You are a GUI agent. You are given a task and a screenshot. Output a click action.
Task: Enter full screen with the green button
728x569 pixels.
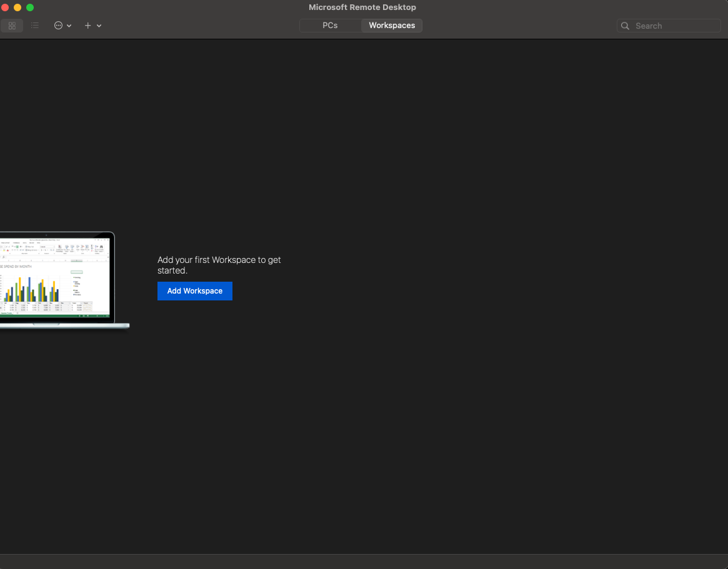pyautogui.click(x=30, y=7)
